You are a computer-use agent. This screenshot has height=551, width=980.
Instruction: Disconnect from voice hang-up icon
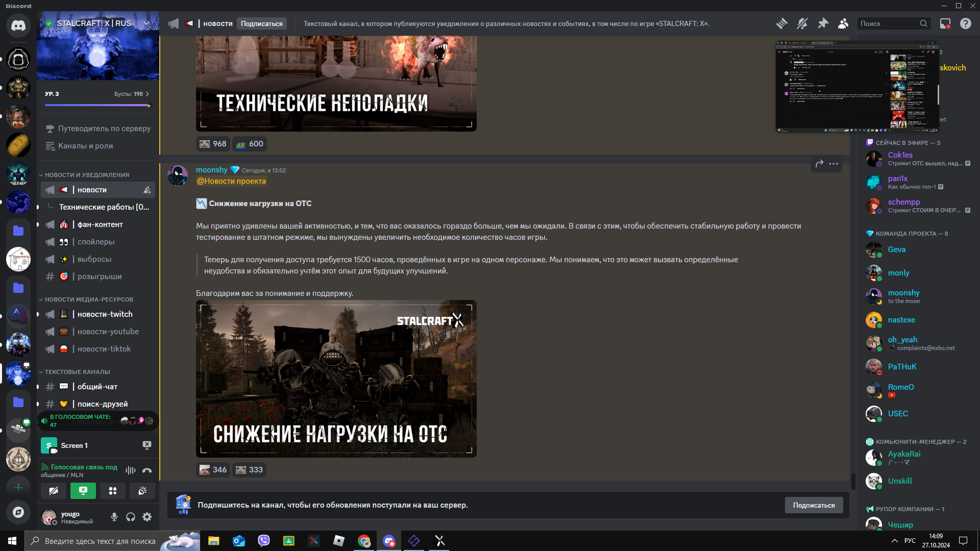147,470
